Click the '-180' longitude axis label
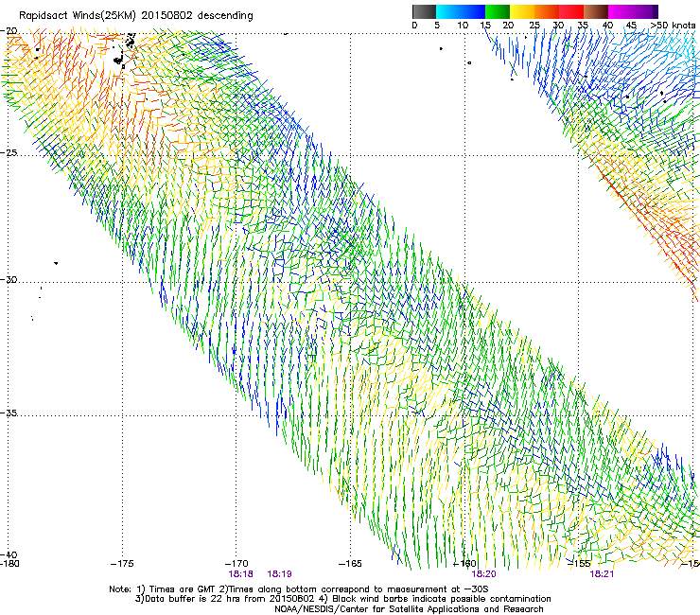The width and height of the screenshot is (700, 615). tap(9, 564)
